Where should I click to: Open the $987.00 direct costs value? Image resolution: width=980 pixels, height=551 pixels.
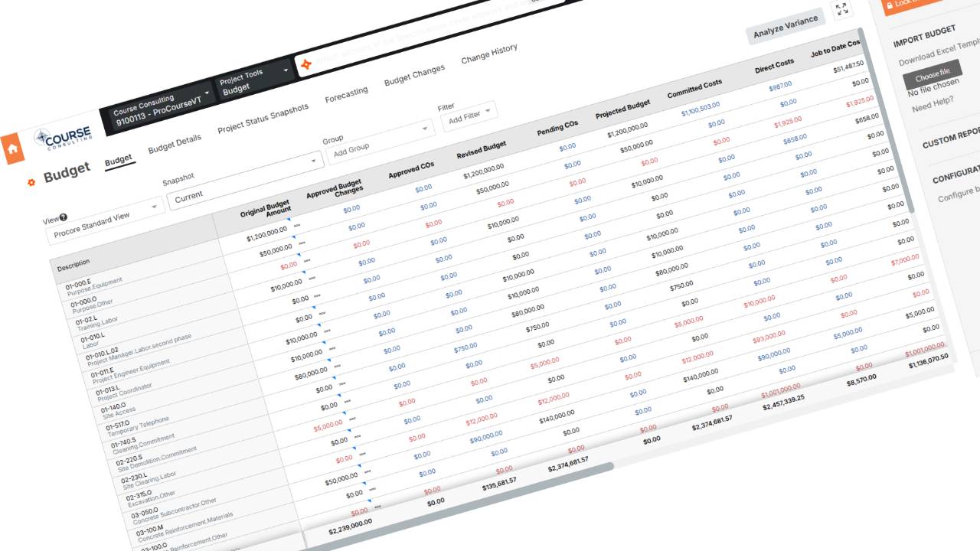(780, 86)
